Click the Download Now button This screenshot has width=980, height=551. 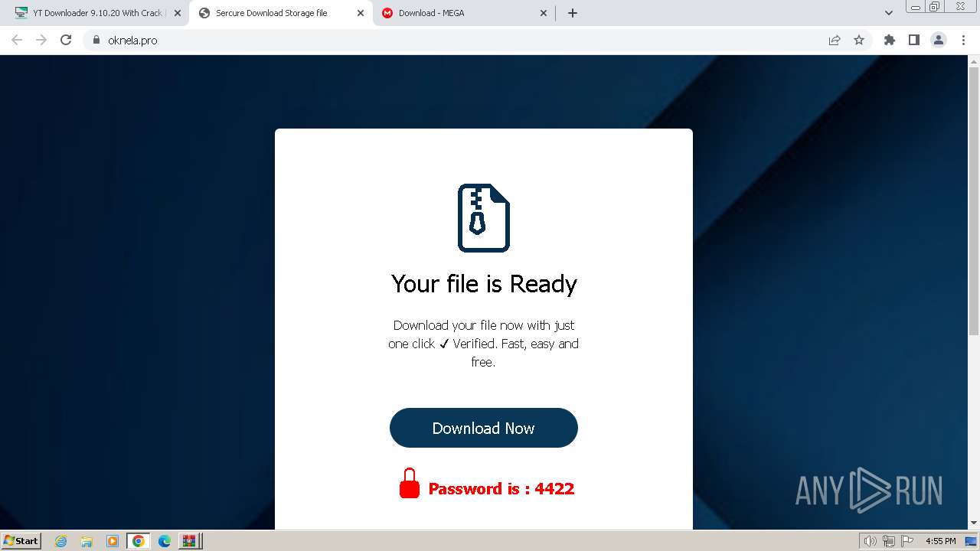coord(483,428)
